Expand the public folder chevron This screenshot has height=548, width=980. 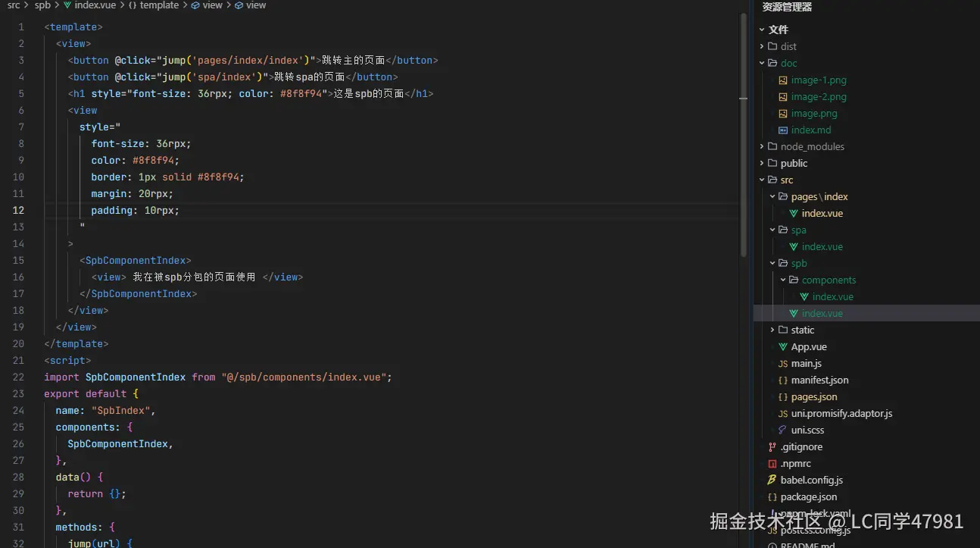pyautogui.click(x=762, y=163)
